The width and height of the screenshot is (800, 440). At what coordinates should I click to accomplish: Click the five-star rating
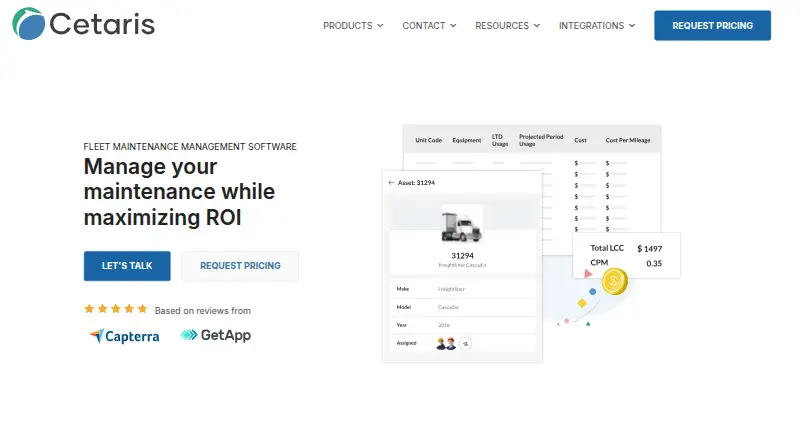(116, 309)
